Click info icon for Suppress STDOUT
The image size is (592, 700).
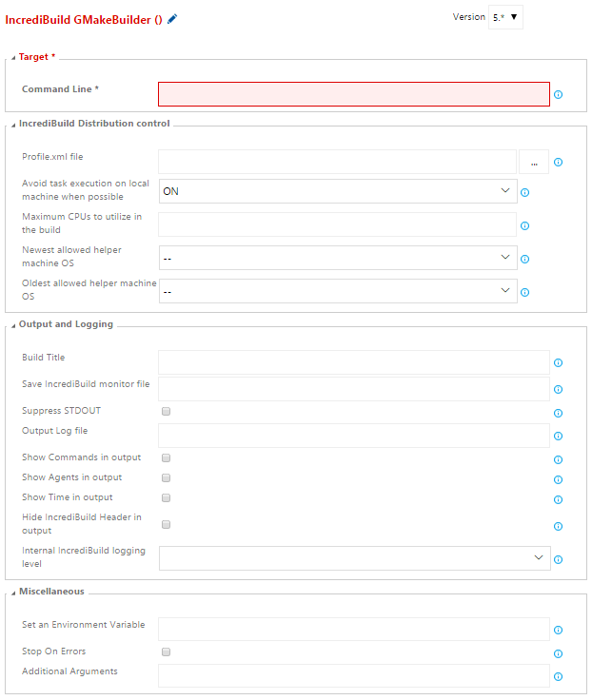click(x=558, y=413)
